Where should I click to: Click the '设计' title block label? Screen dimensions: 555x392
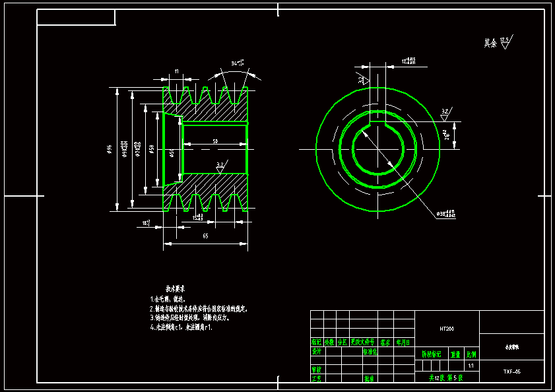click(x=316, y=351)
